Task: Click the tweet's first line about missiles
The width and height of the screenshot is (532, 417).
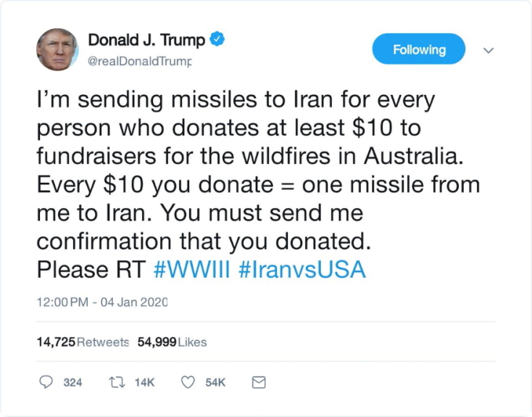Action: coord(237,99)
